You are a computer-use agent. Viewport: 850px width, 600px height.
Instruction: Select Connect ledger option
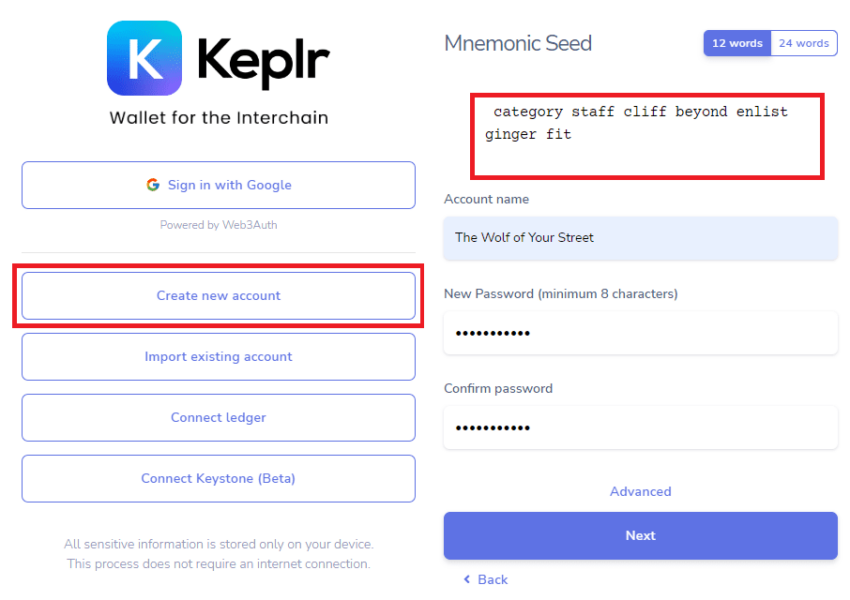coord(218,417)
